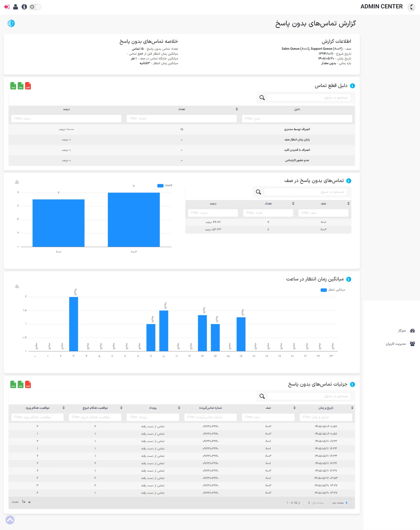
Task: Click search icon in queue table
Action: pos(258,192)
